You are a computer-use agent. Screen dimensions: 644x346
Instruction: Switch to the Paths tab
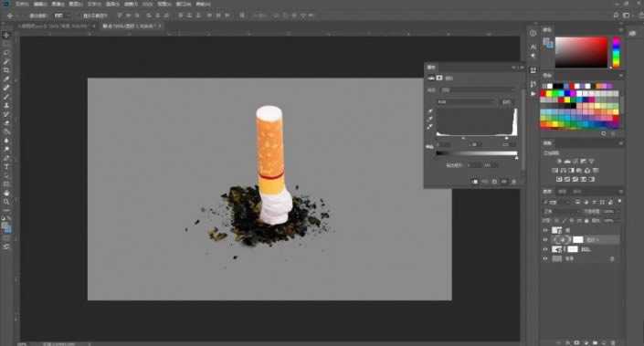click(x=577, y=192)
